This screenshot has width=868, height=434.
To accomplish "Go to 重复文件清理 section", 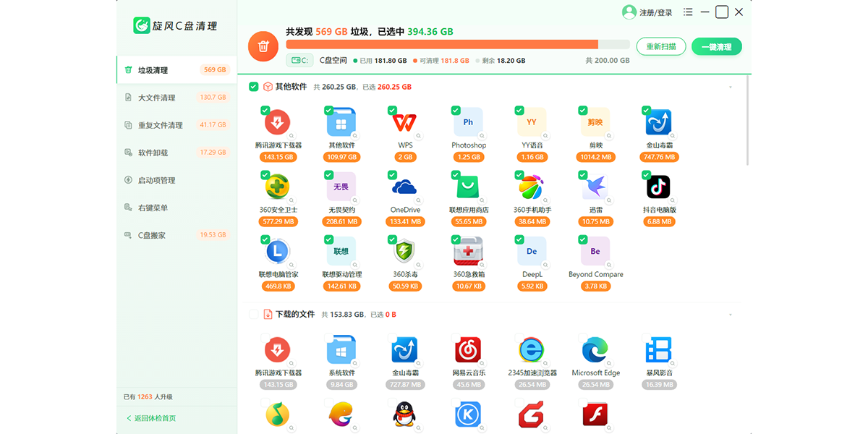I will click(176, 125).
